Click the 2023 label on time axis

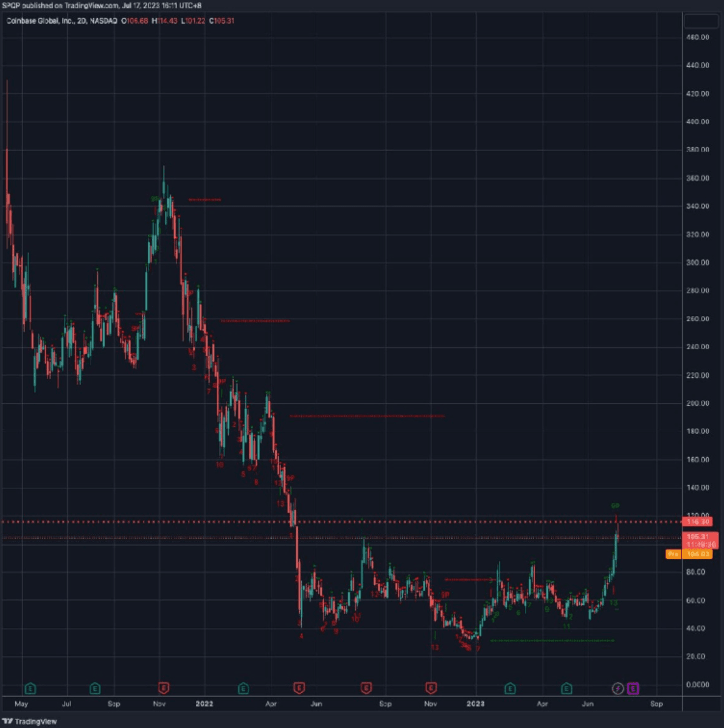click(475, 704)
